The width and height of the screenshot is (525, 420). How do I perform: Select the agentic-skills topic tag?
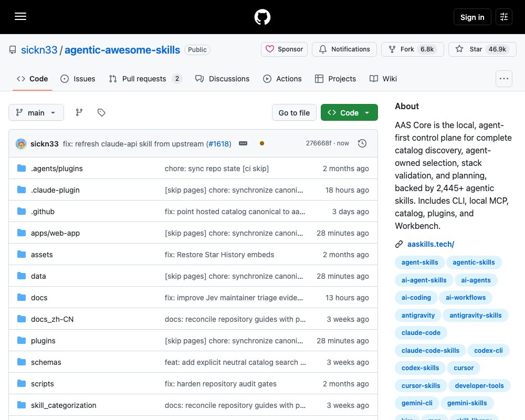tap(474, 262)
